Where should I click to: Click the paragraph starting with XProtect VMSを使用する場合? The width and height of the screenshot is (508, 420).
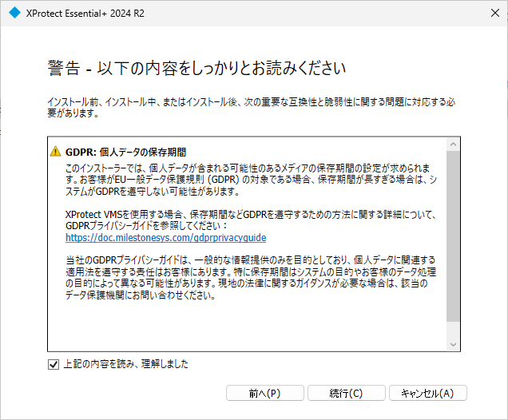pos(251,220)
